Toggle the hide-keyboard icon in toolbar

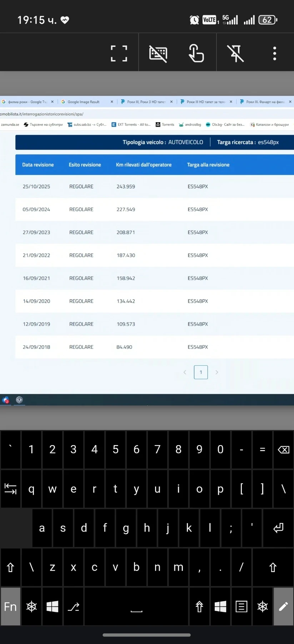click(158, 54)
